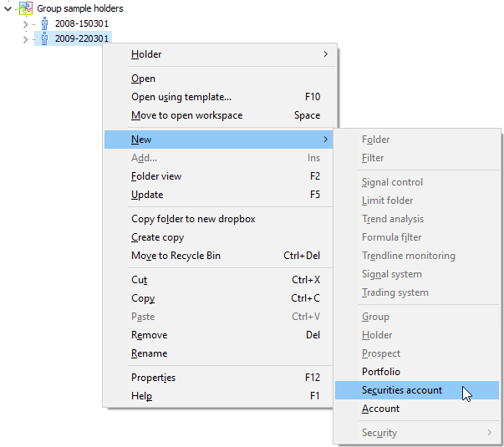Choose Open using template option
Screen dimensions: 504x447
coord(181,97)
